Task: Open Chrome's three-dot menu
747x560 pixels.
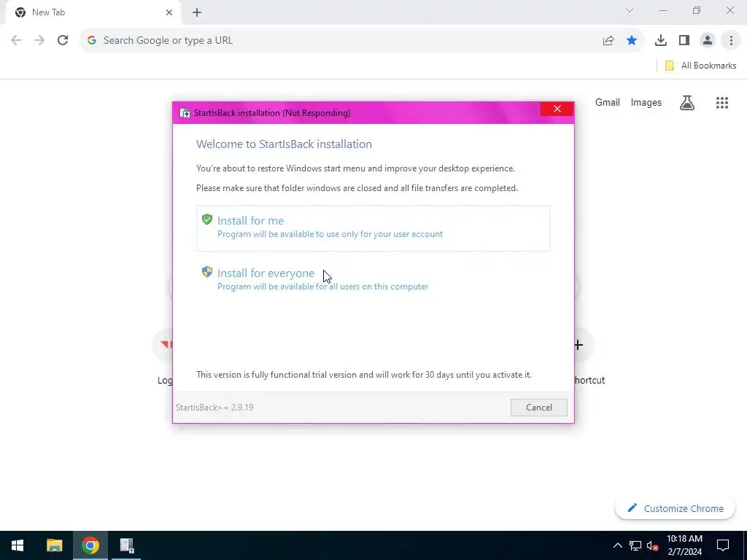Action: [731, 41]
